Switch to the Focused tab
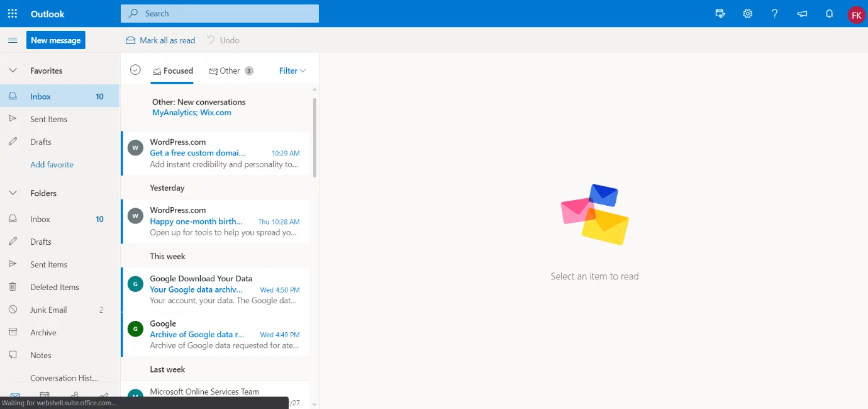Image resolution: width=868 pixels, height=409 pixels. 173,70
